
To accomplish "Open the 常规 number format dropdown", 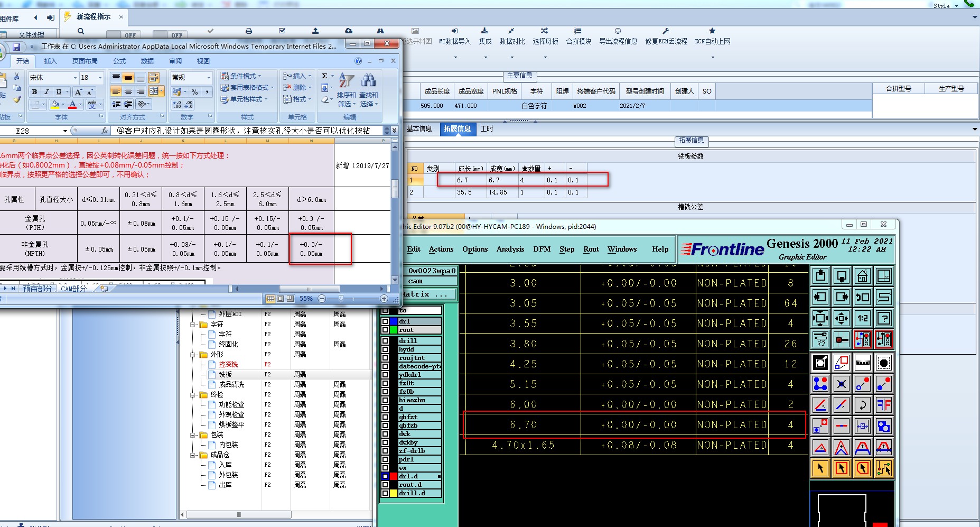I will pos(209,78).
